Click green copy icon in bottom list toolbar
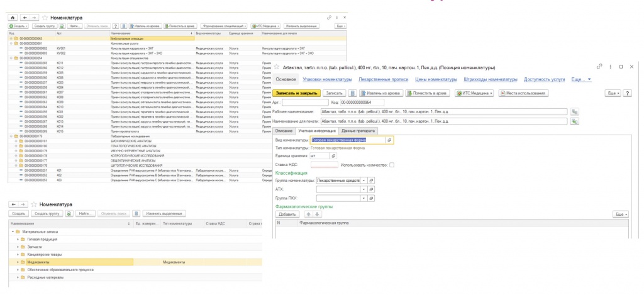This screenshot has height=295, width=644. pos(69,214)
